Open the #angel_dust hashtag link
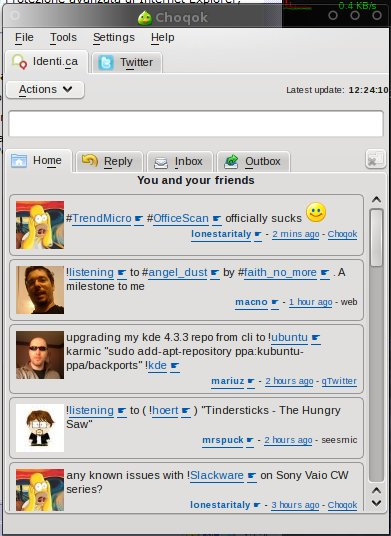 coord(178,272)
